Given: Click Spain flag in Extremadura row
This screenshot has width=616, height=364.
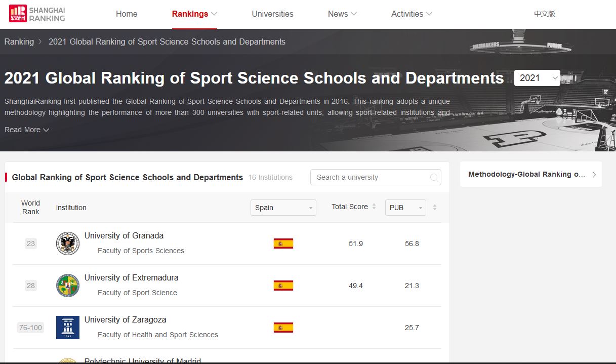Looking at the screenshot, I should point(283,286).
